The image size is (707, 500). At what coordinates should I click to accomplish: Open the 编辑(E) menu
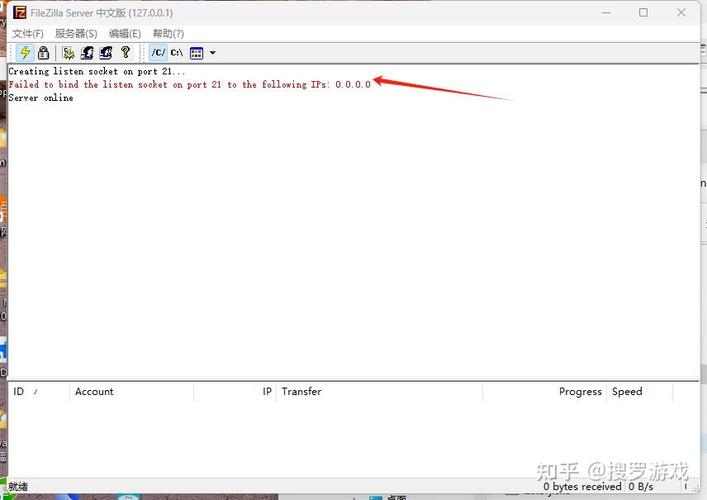[x=125, y=33]
